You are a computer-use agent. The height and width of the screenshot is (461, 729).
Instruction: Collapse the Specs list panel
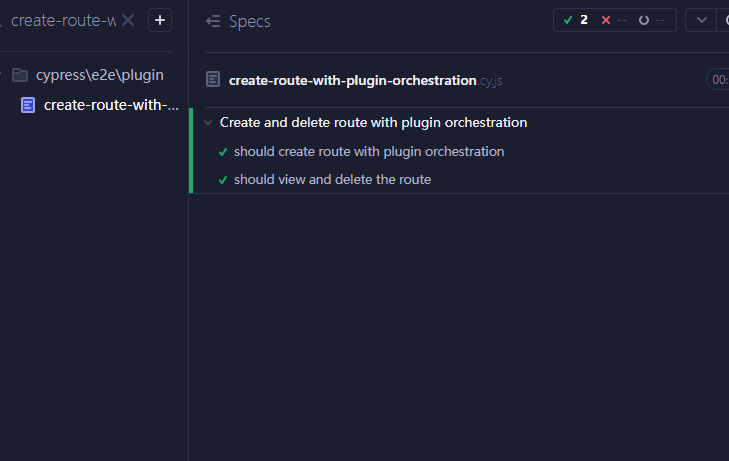[212, 21]
